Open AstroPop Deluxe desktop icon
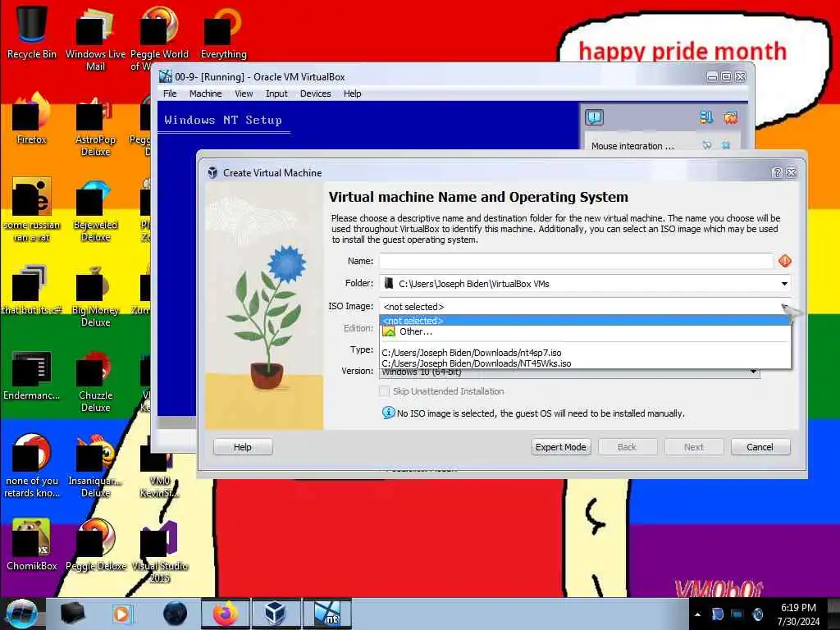Image resolution: width=840 pixels, height=630 pixels. [95, 126]
